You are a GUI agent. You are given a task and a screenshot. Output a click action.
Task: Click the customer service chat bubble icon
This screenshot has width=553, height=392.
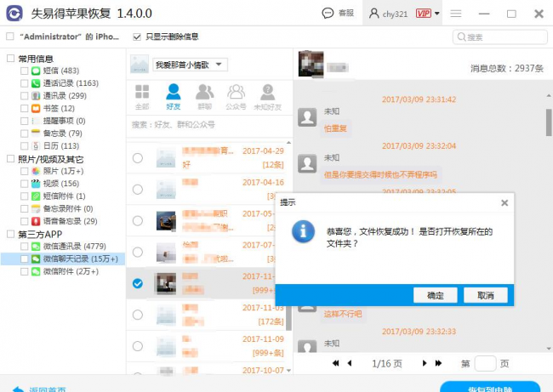coord(328,14)
